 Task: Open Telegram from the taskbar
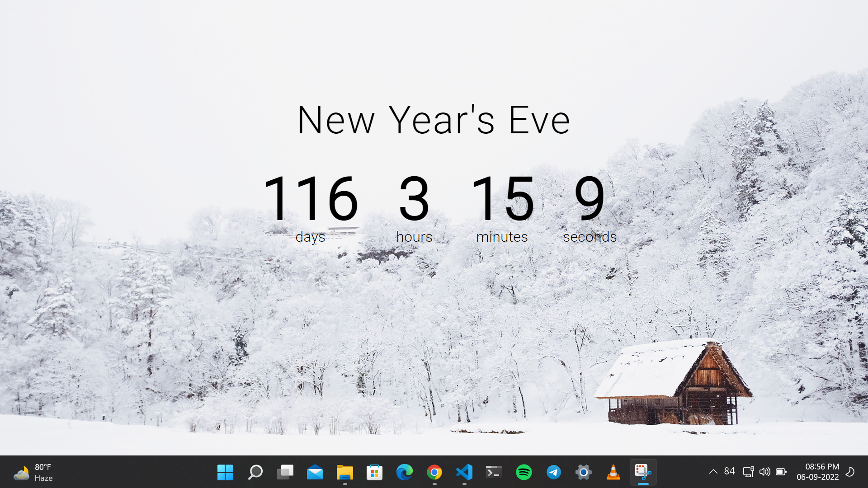pyautogui.click(x=553, y=473)
